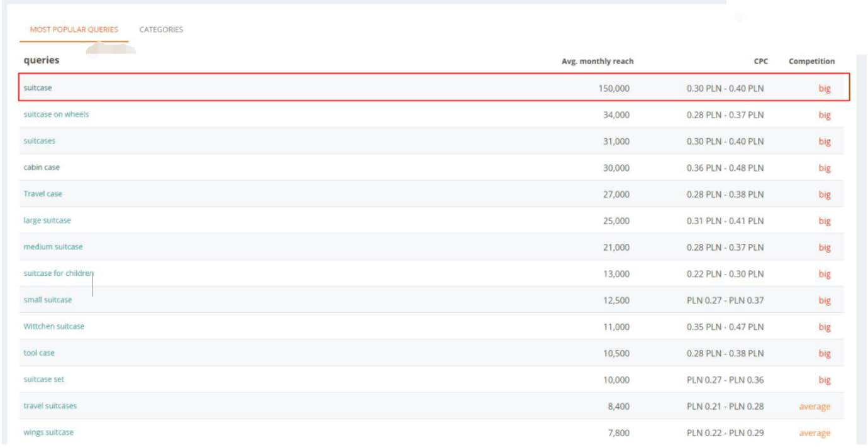Click CPC '0.35 PLN - 0.47 PLN'
The image size is (868, 448).
(x=725, y=327)
